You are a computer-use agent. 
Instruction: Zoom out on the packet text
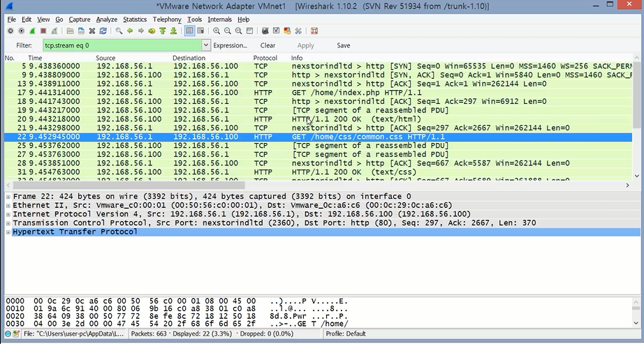228,31
